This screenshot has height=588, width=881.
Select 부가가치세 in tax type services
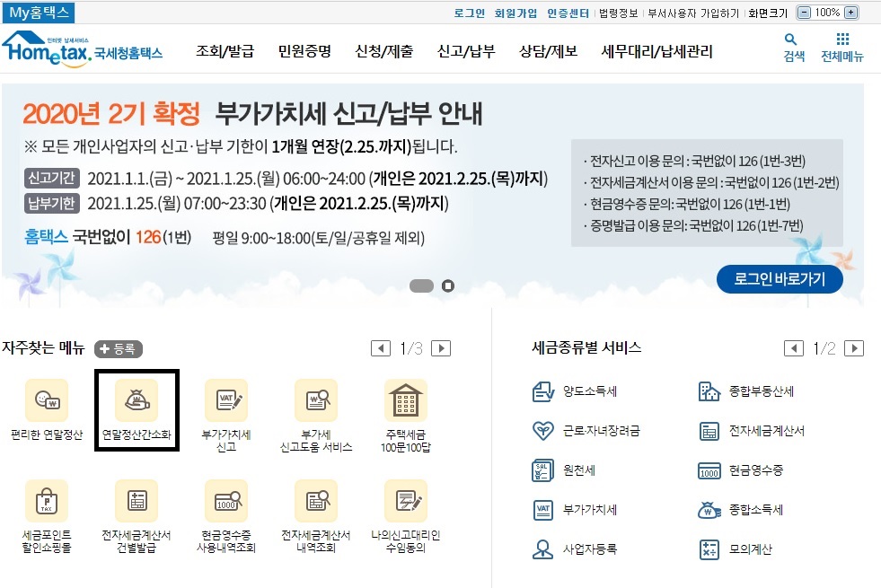(x=575, y=510)
